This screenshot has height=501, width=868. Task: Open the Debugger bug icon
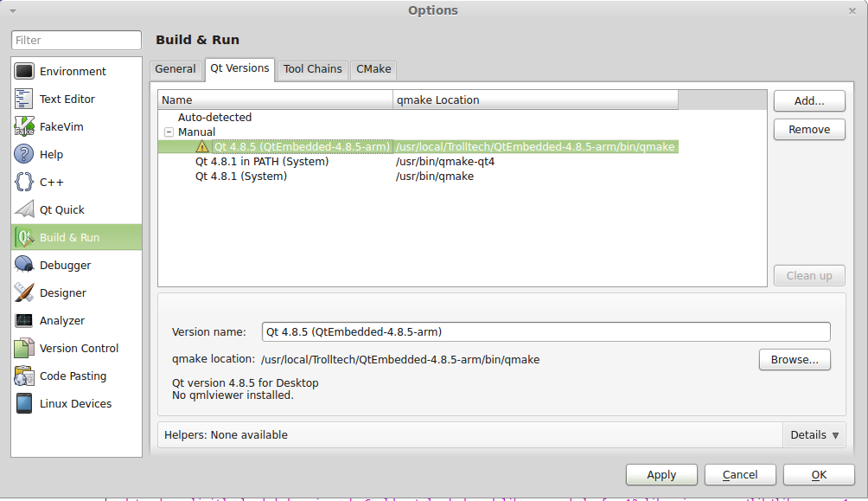(24, 265)
